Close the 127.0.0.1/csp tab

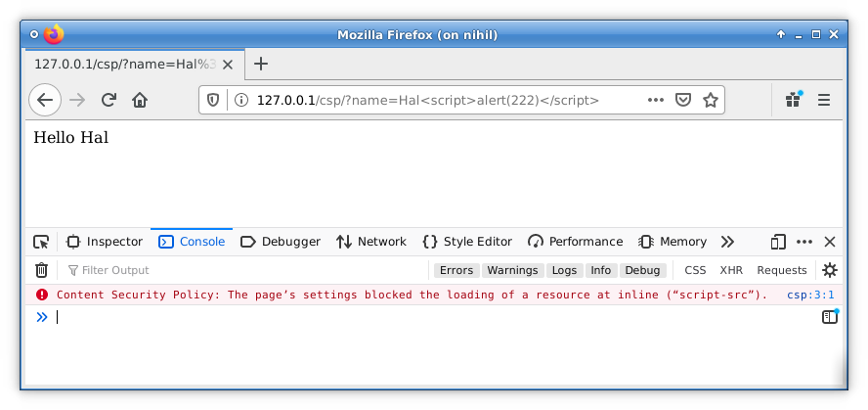click(228, 65)
